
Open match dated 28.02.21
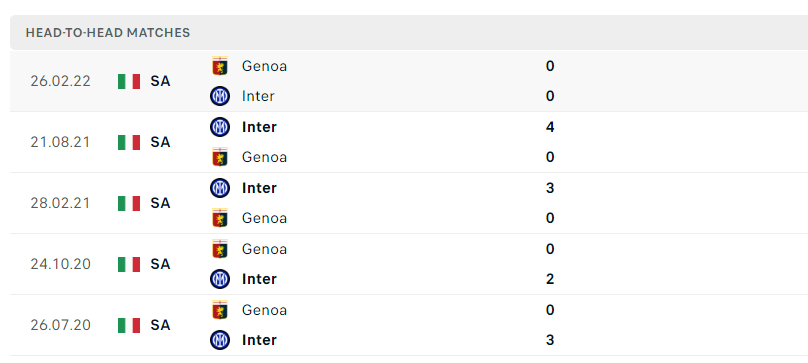click(x=60, y=203)
